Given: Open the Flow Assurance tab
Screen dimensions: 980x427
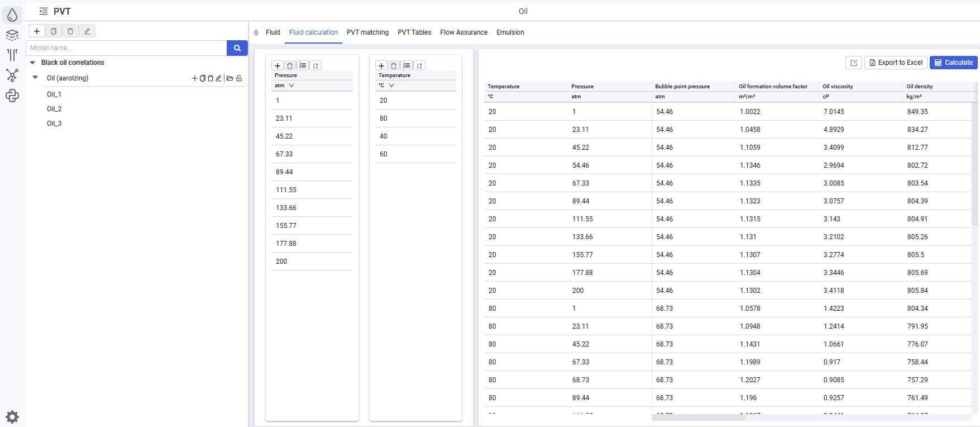Looking at the screenshot, I should [463, 32].
